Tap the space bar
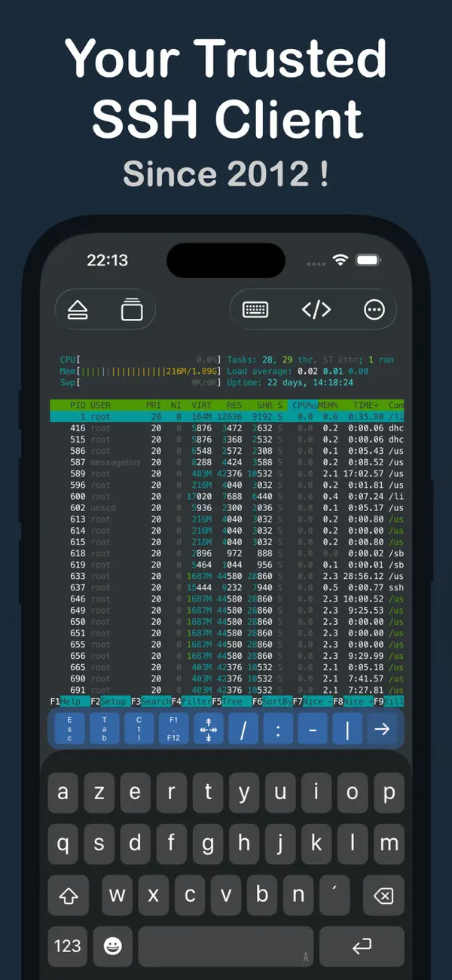 [226, 946]
